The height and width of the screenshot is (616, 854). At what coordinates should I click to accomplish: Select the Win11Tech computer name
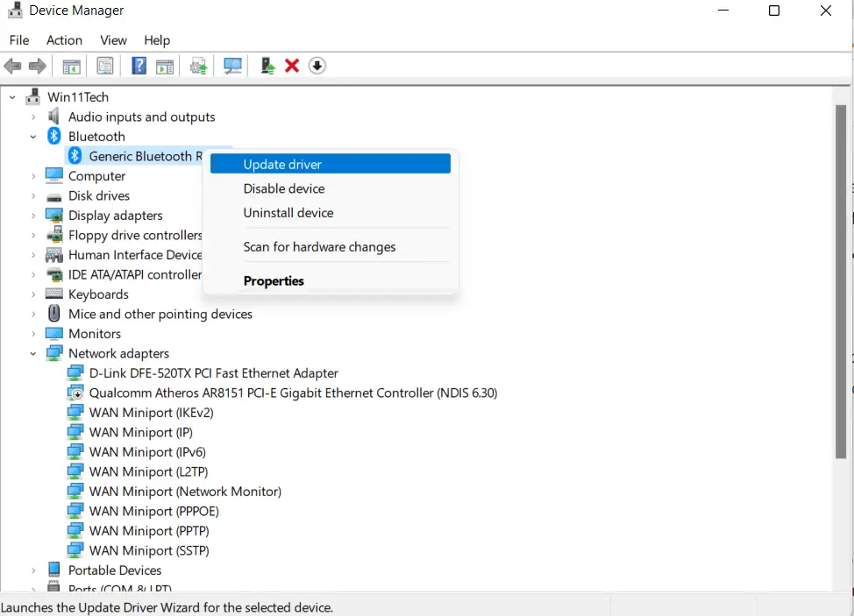click(78, 97)
